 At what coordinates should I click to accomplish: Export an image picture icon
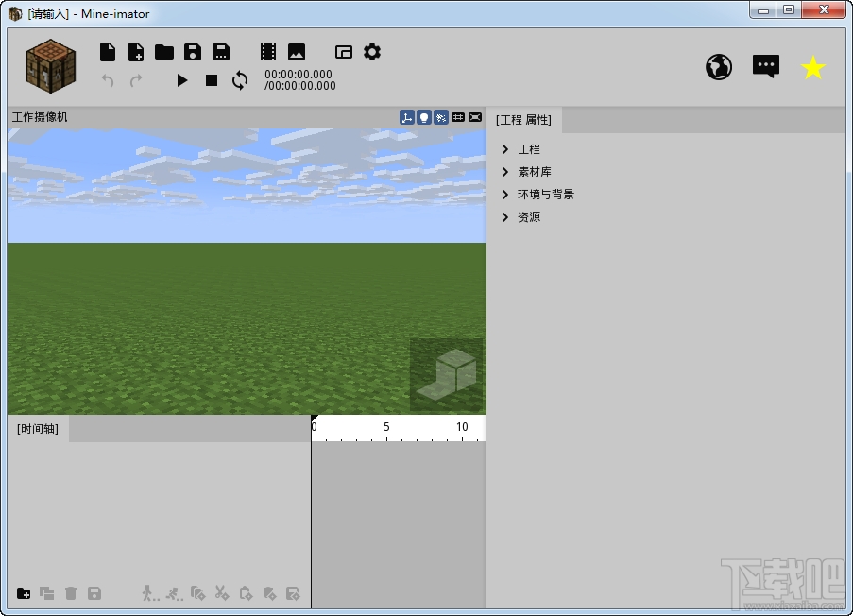coord(297,52)
